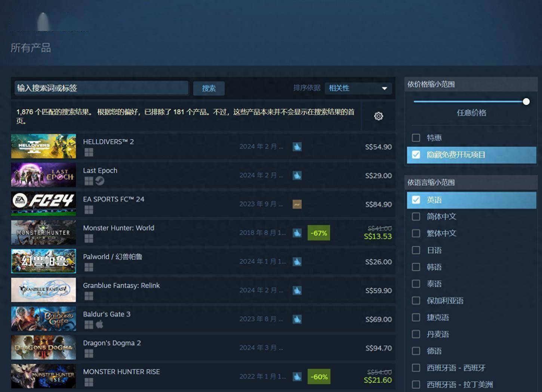Click the 任意价格 price label
Viewport: 542px width, 392px height.
(x=471, y=113)
